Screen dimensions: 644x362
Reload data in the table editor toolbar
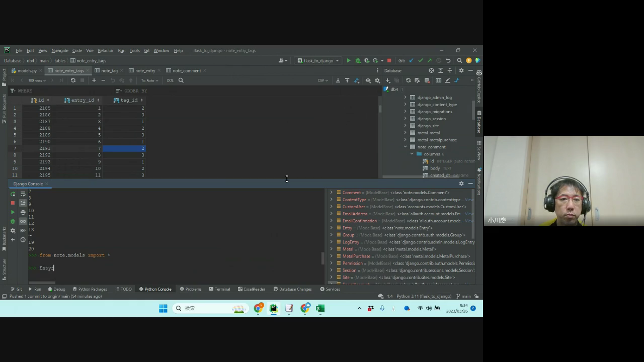(73, 80)
